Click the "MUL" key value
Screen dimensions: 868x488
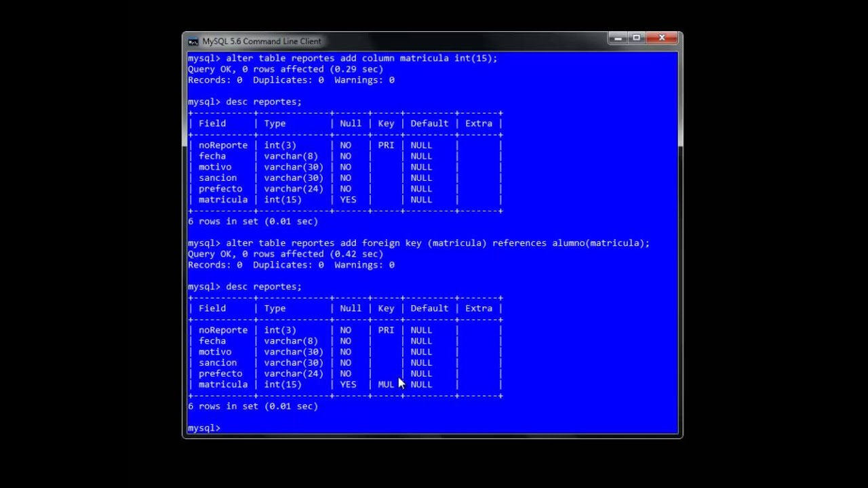386,384
